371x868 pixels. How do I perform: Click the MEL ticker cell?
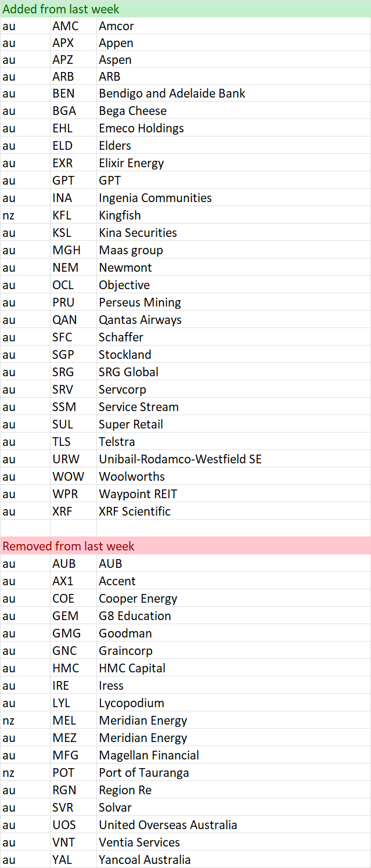click(x=73, y=720)
